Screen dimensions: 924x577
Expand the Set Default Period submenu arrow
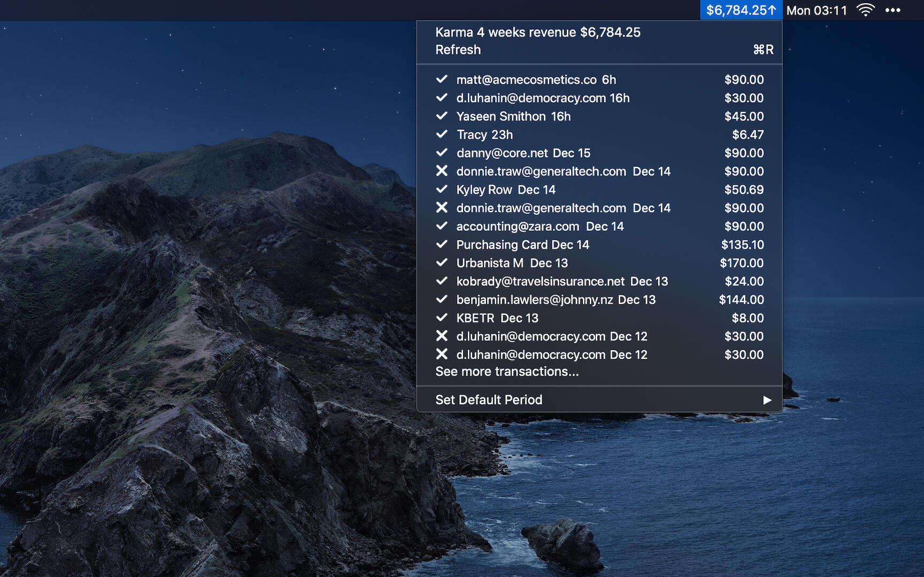[x=767, y=400]
